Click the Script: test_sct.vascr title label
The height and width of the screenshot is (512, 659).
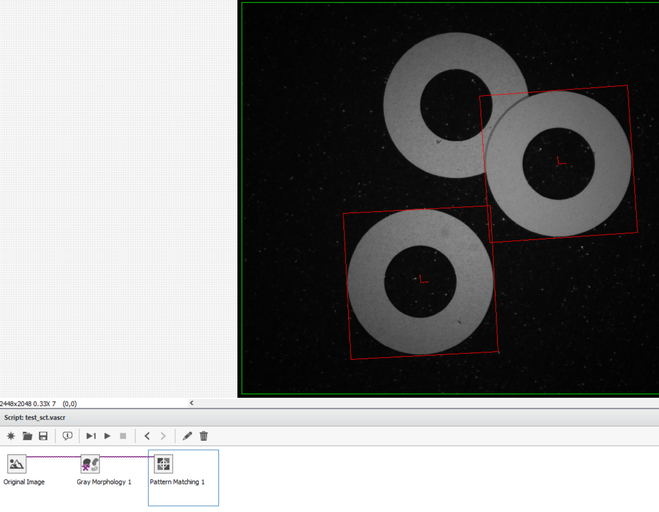[35, 417]
